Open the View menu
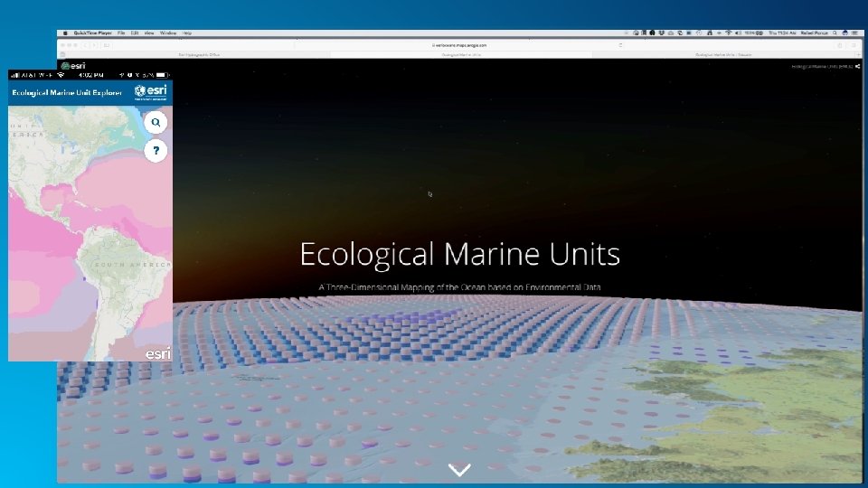The width and height of the screenshot is (868, 488). pos(149,33)
